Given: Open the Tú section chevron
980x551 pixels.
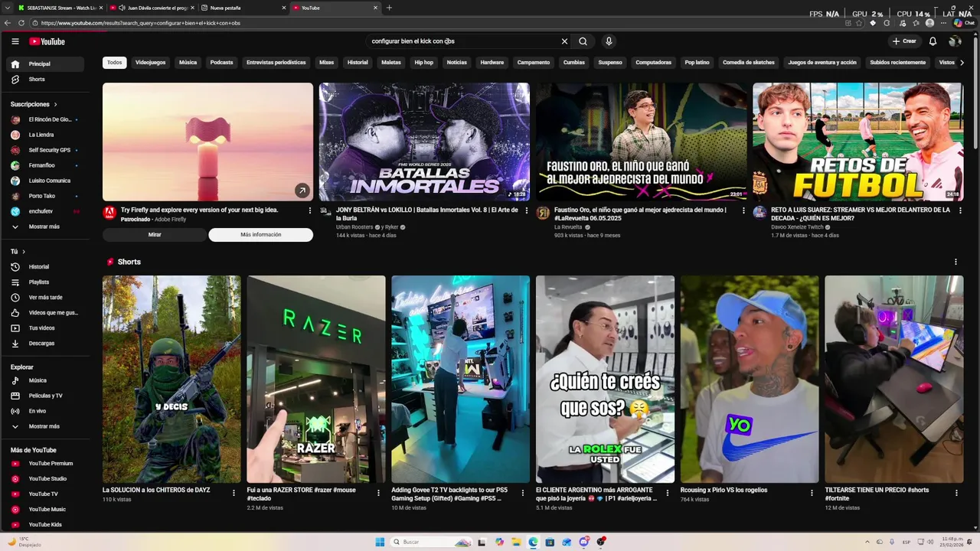Looking at the screenshot, I should (x=24, y=252).
